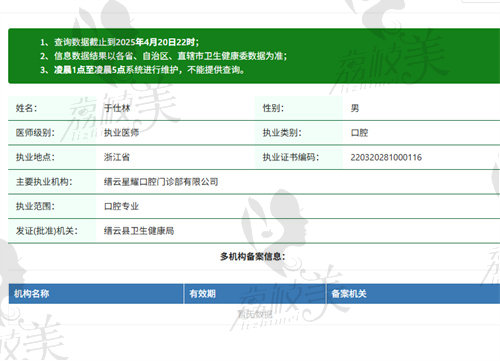Click the 执业地点 label
500x361 pixels.
[35, 157]
